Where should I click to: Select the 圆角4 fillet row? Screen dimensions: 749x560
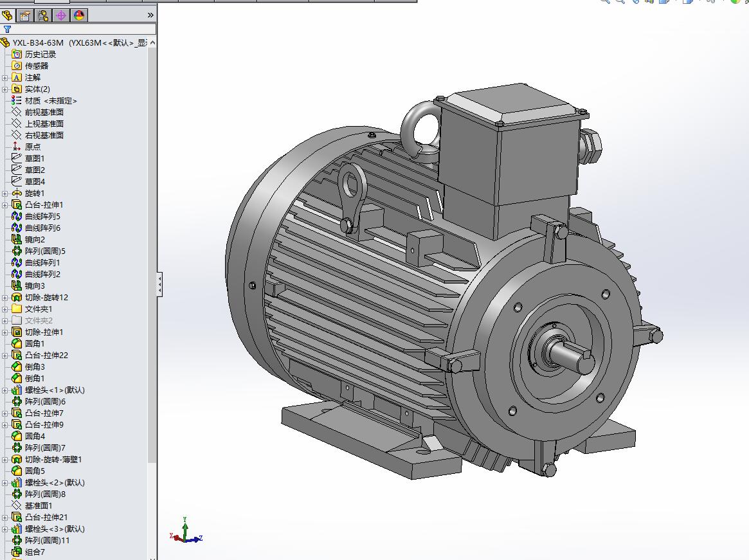coord(29,437)
